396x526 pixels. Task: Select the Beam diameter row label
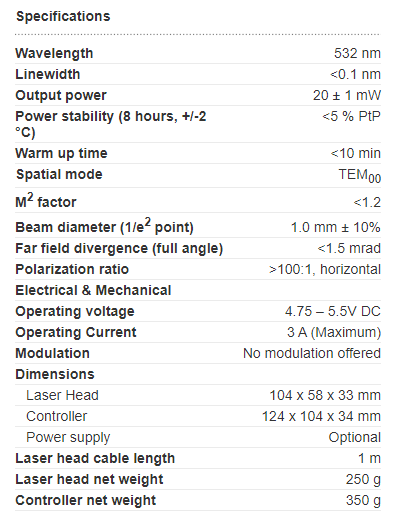[104, 226]
